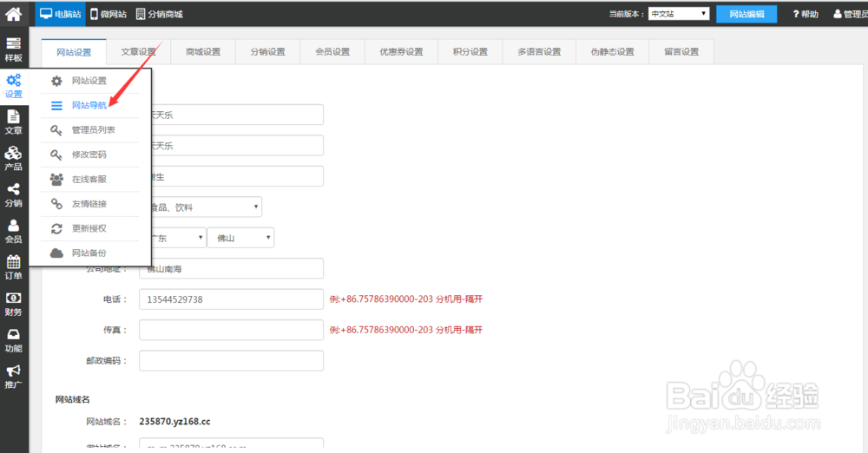868x453 pixels.
Task: Open 分销 distribution in sidebar
Action: pyautogui.click(x=14, y=195)
